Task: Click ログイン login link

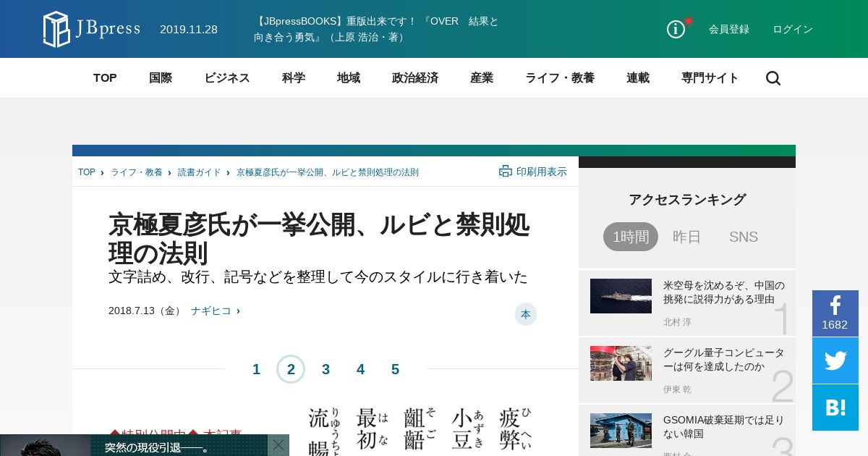Action: click(793, 29)
